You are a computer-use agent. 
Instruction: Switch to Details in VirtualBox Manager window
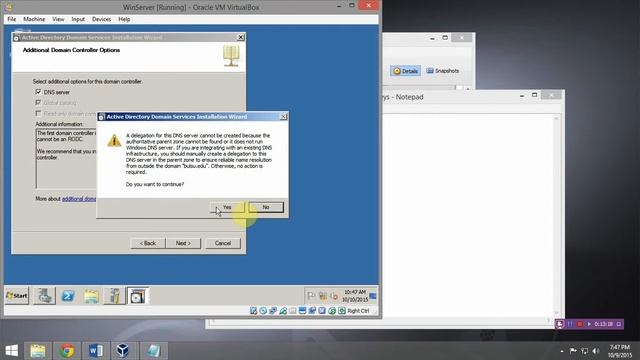tap(405, 71)
